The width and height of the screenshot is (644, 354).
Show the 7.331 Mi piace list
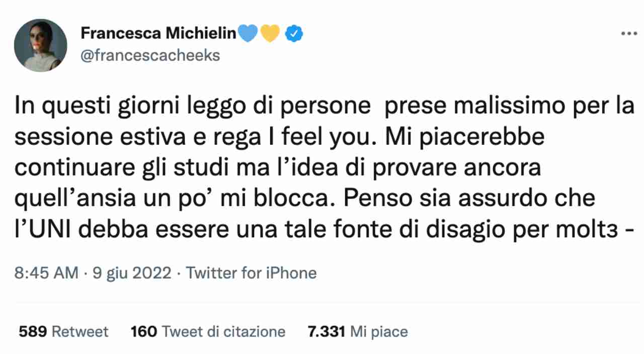[357, 332]
